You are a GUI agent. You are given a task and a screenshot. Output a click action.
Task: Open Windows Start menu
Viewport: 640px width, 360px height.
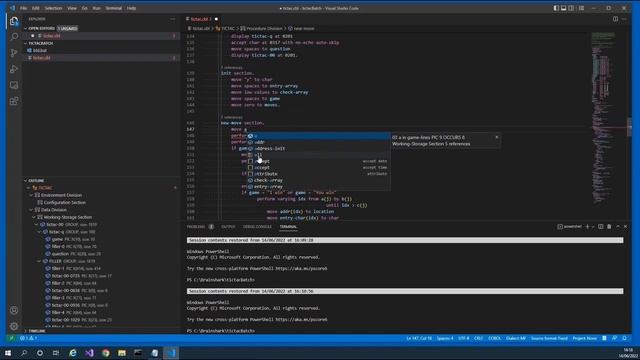click(8, 353)
